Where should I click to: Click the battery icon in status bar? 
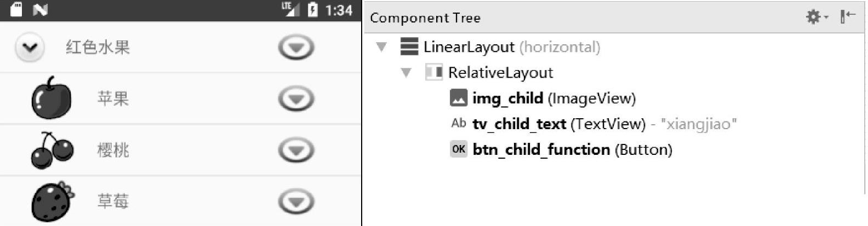[x=312, y=10]
